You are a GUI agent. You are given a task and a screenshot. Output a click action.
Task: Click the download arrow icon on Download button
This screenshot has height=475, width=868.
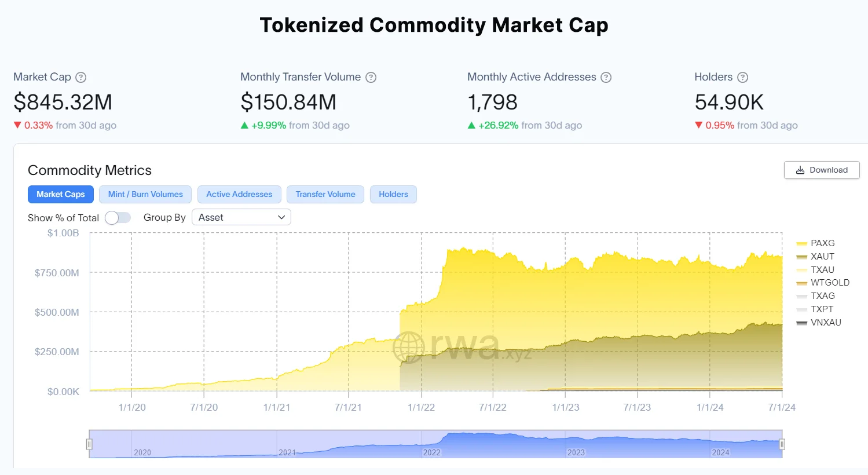tap(800, 170)
